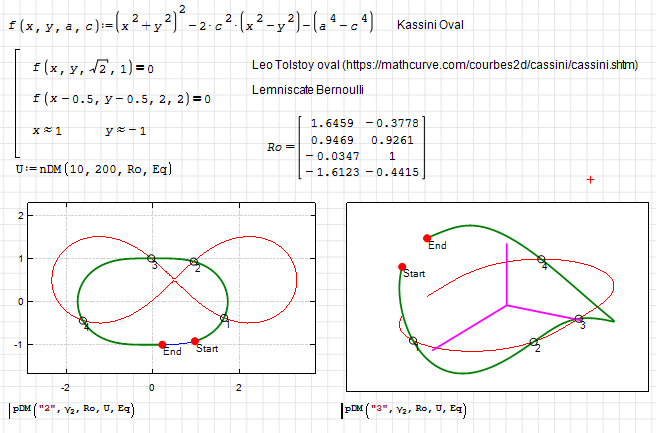Click the red crosshair insertion cursor
The image size is (656, 433).
[591, 179]
